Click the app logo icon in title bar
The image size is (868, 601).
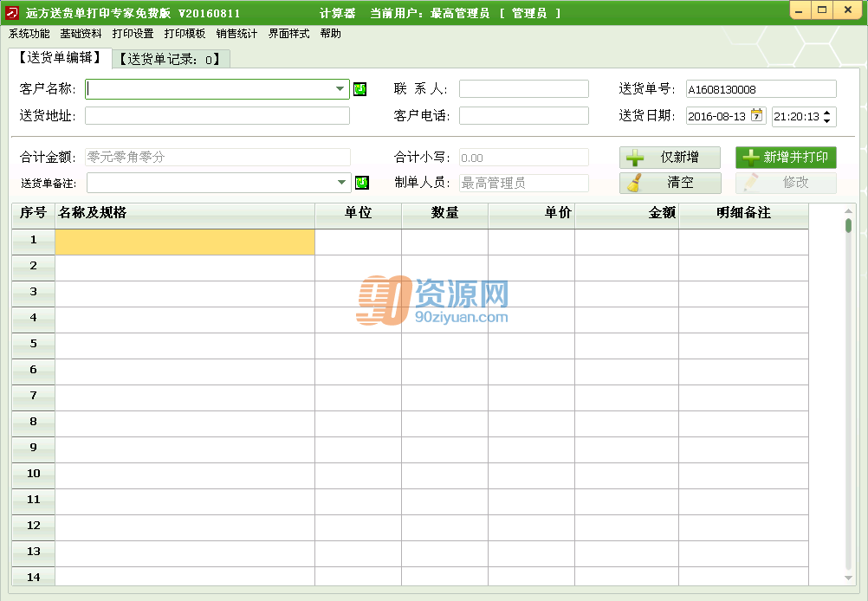point(11,13)
